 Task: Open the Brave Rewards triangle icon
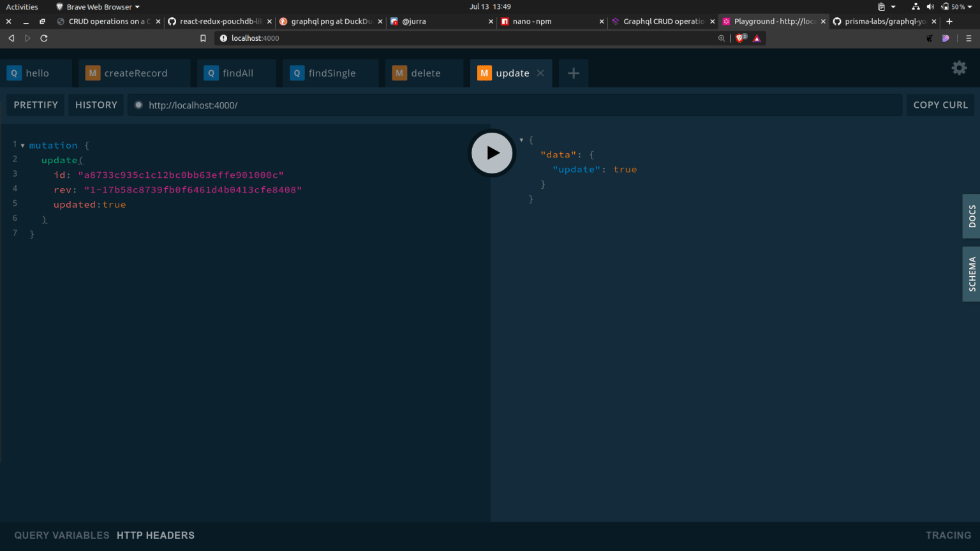[x=757, y=38]
